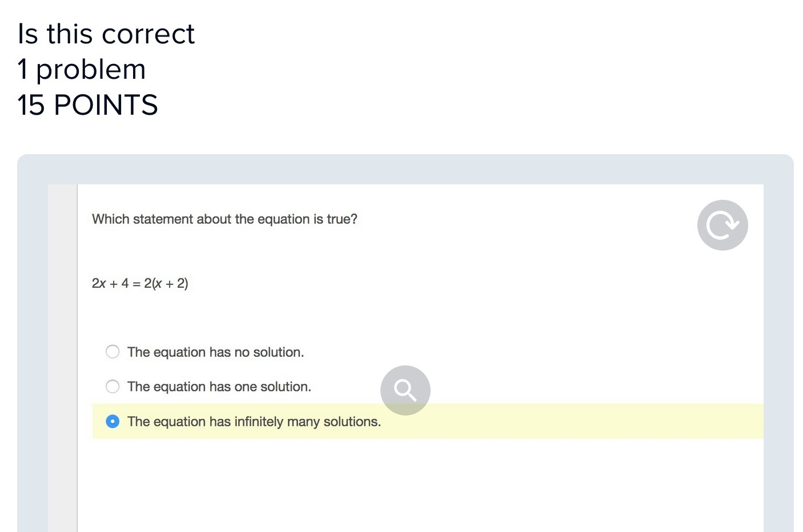Click the equation 2x + 4 = 2(x + 2)
Screen dimensions: 803x532
[x=140, y=284]
